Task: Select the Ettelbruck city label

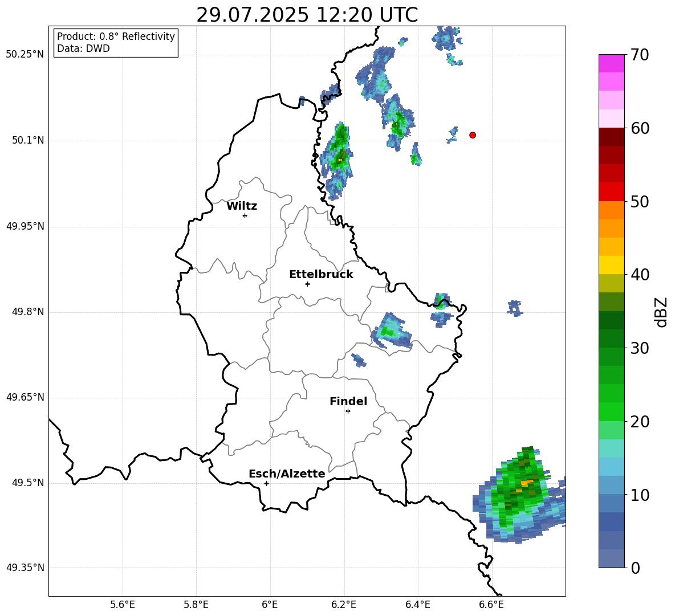Action: [x=321, y=275]
